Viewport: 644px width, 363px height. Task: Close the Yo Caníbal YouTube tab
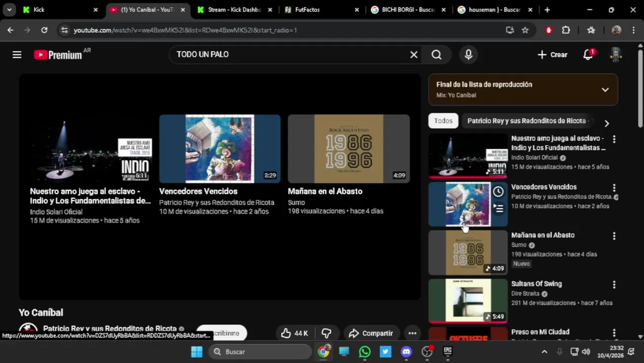pos(182,10)
